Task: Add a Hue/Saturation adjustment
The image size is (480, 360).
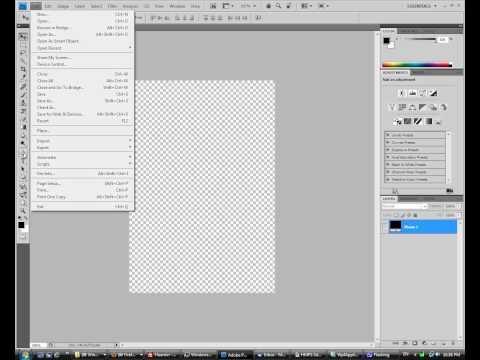Action: pos(402,107)
